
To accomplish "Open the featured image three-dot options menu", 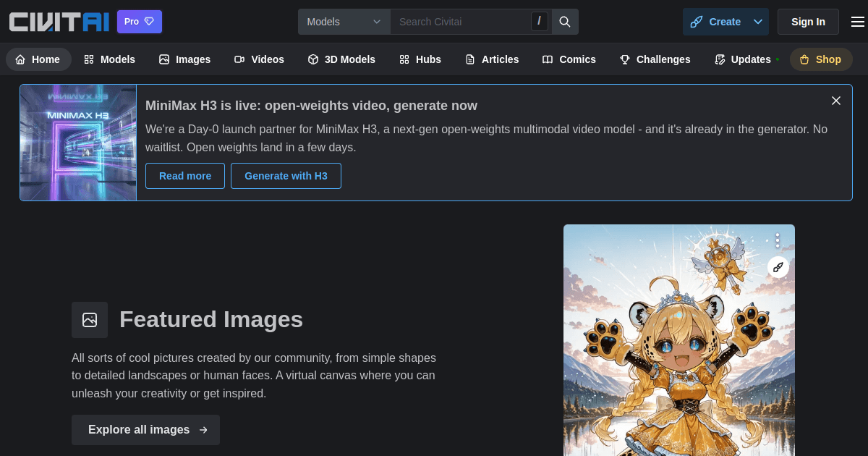I will point(778,240).
